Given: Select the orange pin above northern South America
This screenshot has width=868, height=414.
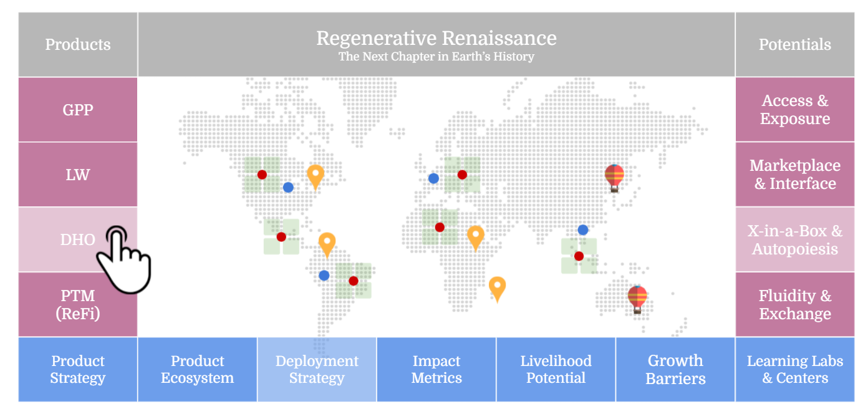Looking at the screenshot, I should 327,244.
